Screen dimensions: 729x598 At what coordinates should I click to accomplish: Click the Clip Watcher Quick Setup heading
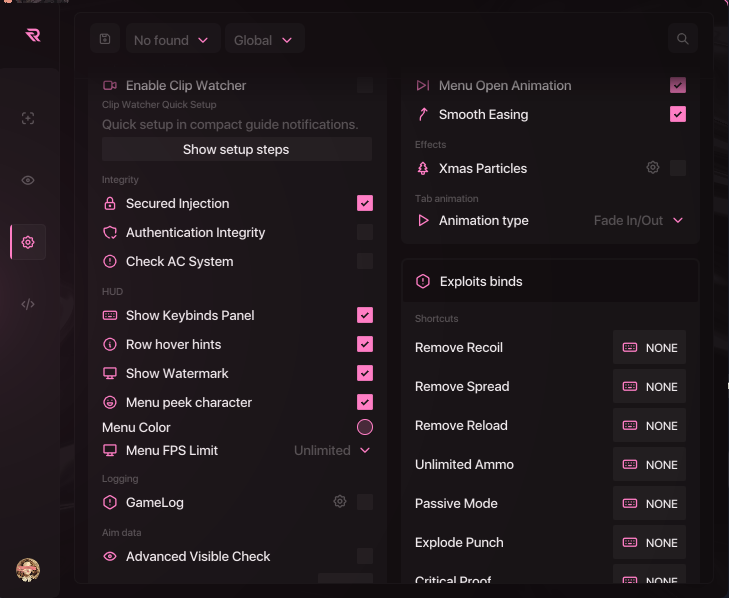pos(159,105)
